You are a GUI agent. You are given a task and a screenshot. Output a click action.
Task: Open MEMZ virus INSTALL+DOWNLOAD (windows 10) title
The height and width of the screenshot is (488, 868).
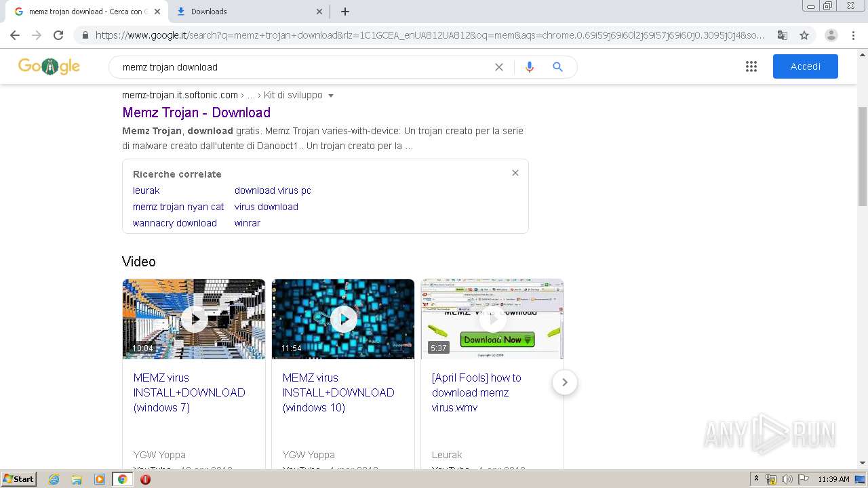tap(338, 392)
